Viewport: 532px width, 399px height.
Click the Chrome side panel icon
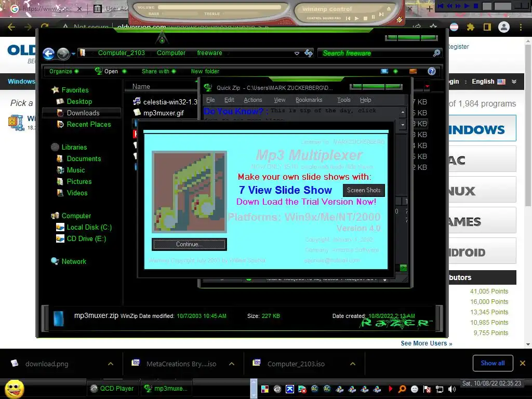pyautogui.click(x=487, y=27)
